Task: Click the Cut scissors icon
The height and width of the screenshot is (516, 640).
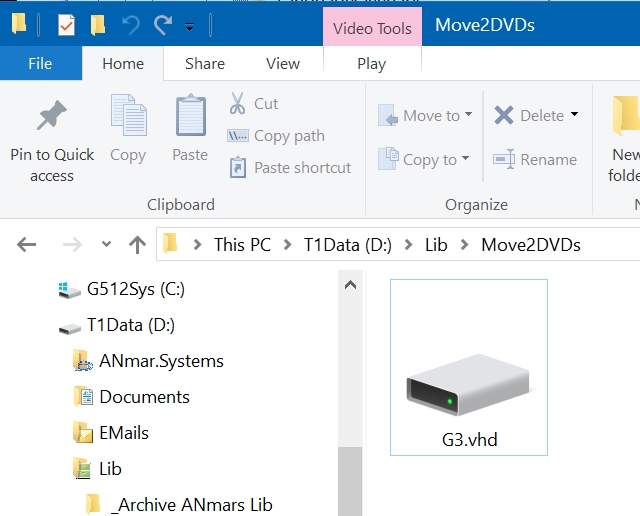Action: tap(238, 103)
